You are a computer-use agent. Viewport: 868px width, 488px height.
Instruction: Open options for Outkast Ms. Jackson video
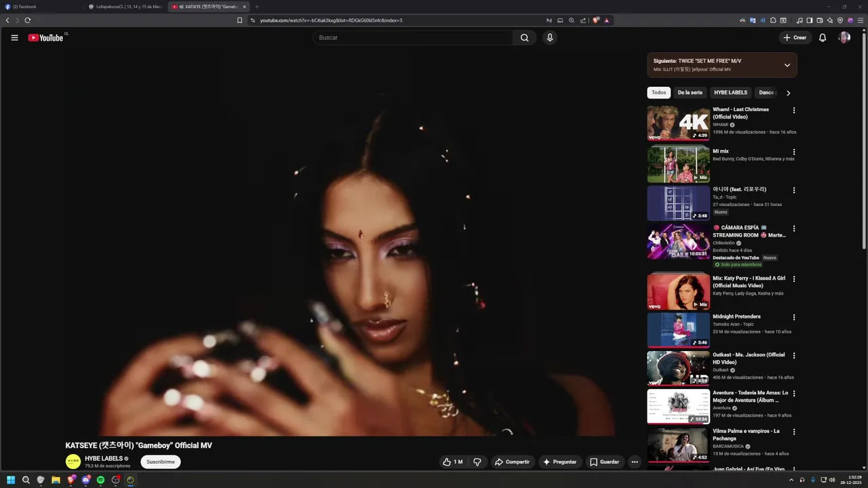(x=794, y=356)
